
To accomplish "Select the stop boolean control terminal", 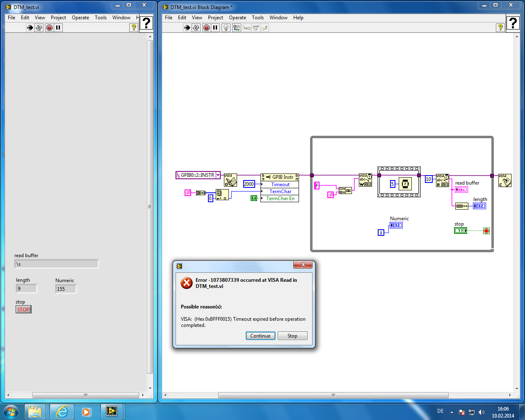I will pyautogui.click(x=461, y=231).
